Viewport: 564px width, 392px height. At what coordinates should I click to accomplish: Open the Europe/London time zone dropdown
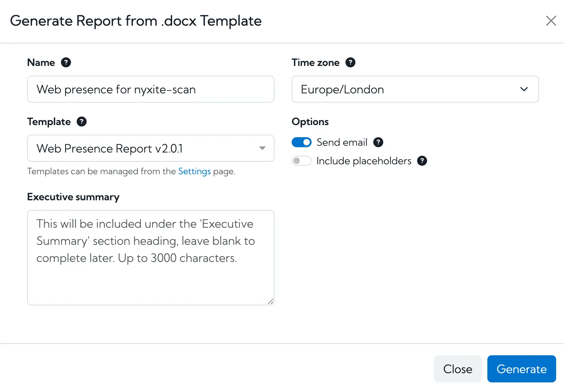click(415, 89)
